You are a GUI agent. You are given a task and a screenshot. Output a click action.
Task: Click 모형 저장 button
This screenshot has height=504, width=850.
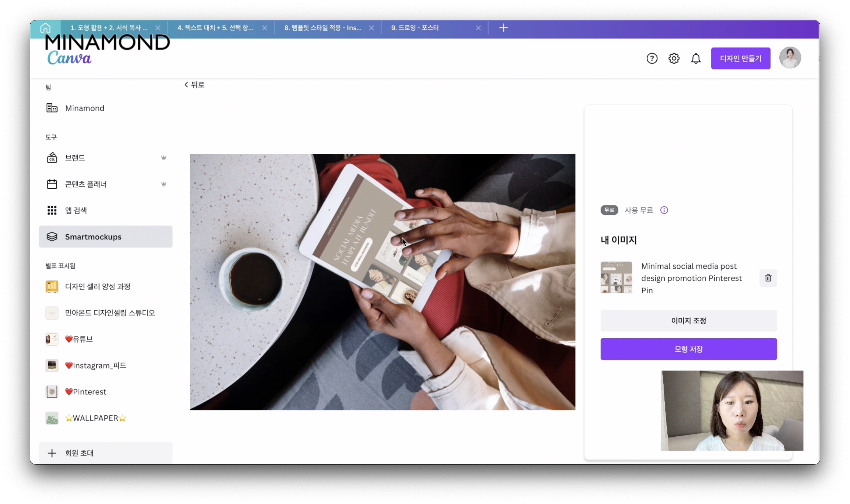pyautogui.click(x=688, y=349)
